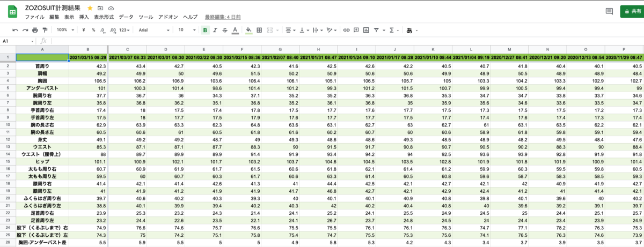Open the Google Sheets home icon
Viewport: 644px width, 247px height.
[12, 12]
